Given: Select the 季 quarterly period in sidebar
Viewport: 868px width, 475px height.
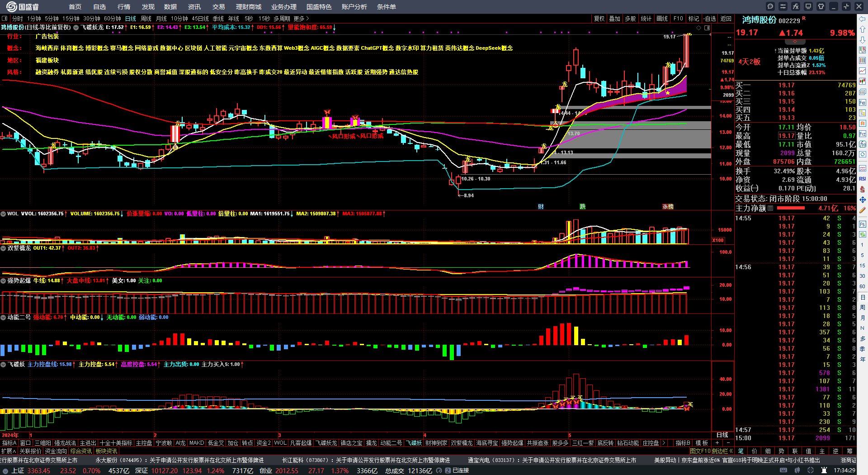Looking at the screenshot, I should (x=863, y=349).
